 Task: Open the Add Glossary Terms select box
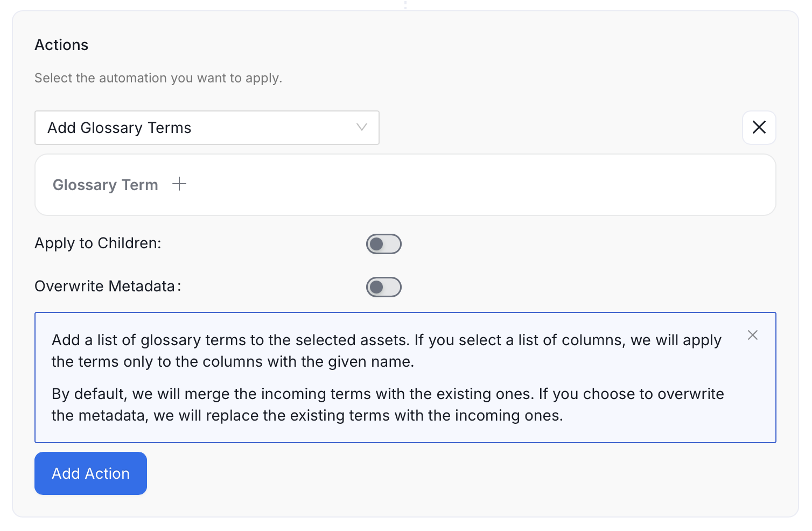coord(207,128)
